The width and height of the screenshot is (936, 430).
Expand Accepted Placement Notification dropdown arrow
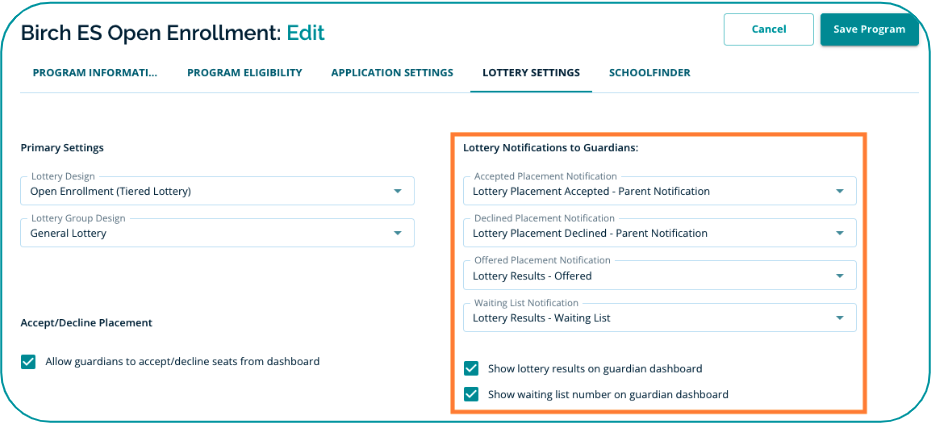pyautogui.click(x=839, y=191)
